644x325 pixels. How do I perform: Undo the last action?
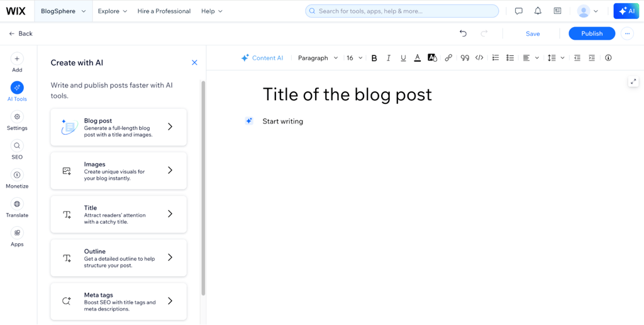(x=464, y=33)
